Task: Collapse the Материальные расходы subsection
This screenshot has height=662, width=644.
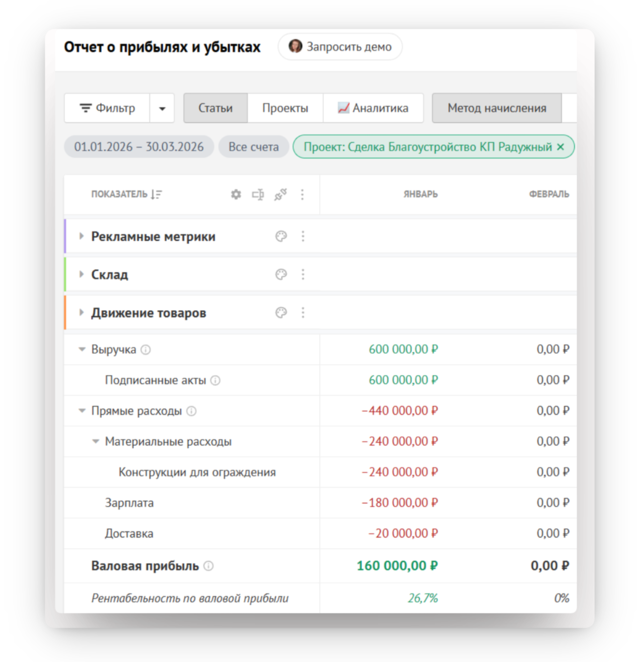Action: pyautogui.click(x=96, y=441)
